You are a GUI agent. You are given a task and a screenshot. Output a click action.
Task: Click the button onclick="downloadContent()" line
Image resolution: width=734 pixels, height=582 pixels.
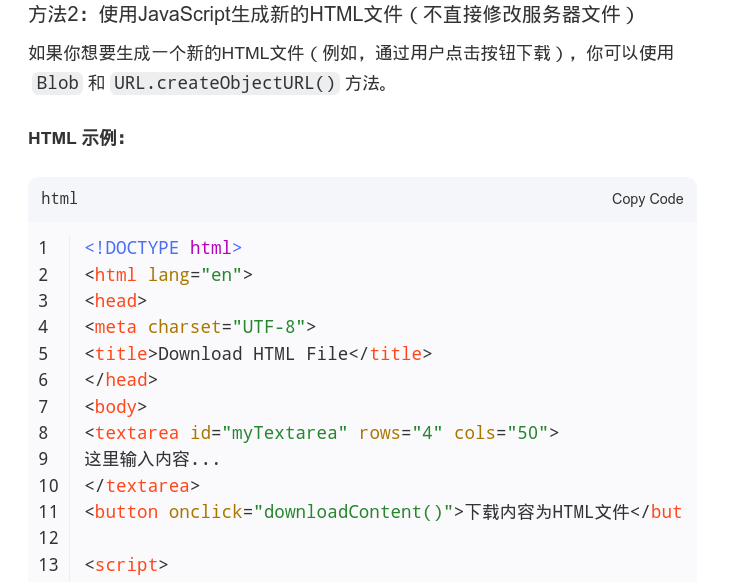tap(383, 512)
